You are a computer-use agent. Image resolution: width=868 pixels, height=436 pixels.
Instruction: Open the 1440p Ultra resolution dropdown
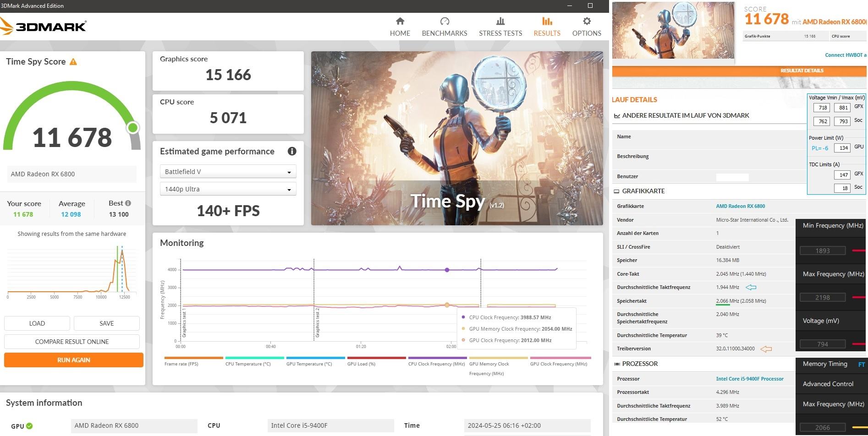click(x=228, y=189)
